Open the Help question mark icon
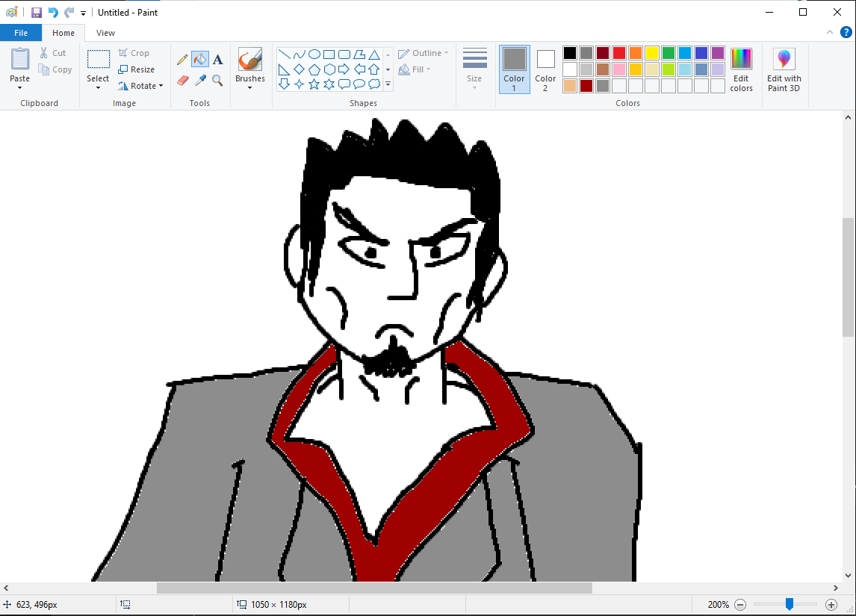Image resolution: width=856 pixels, height=616 pixels. pyautogui.click(x=846, y=33)
